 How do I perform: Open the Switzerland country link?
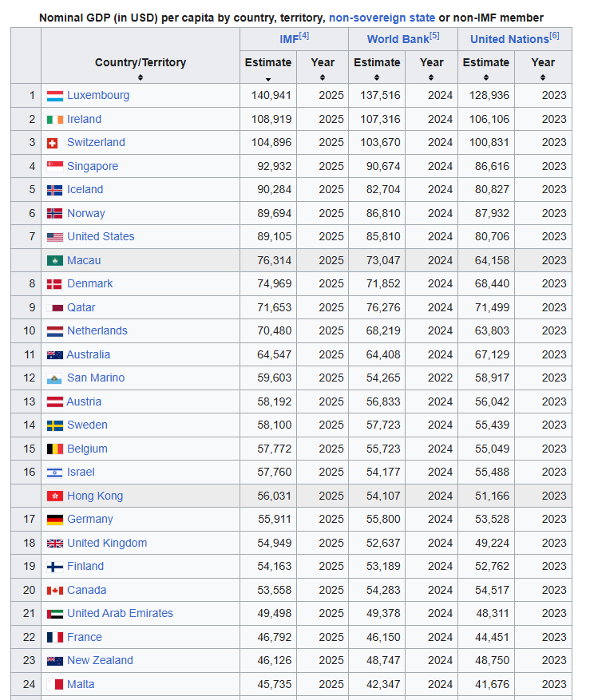tap(96, 142)
